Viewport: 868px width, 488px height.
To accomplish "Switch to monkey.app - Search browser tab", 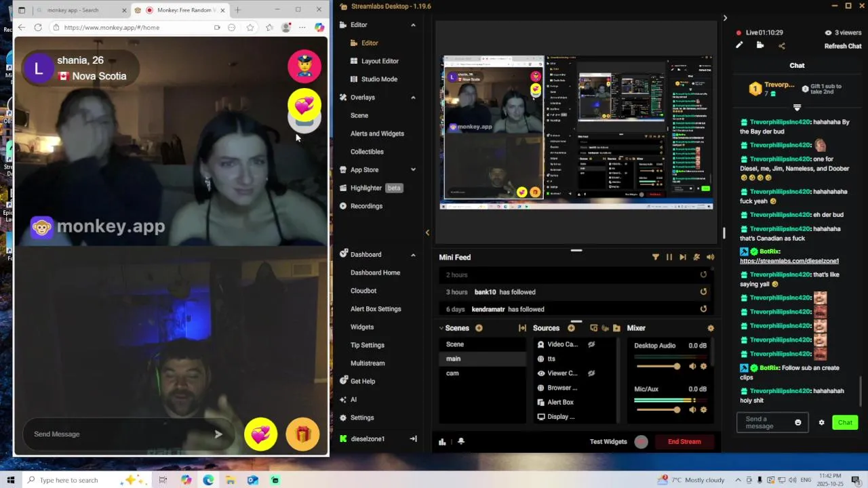I will pos(80,10).
